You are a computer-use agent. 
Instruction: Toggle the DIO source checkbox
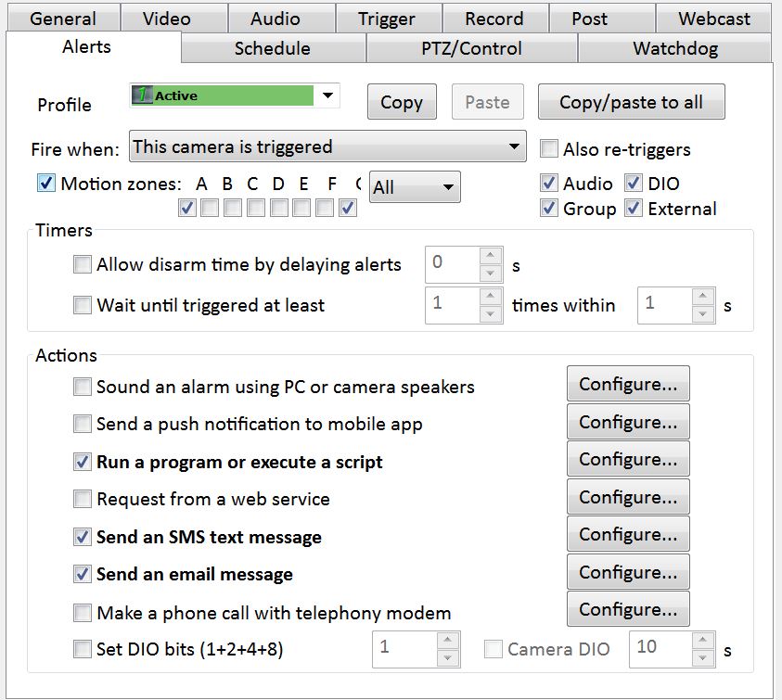(634, 183)
